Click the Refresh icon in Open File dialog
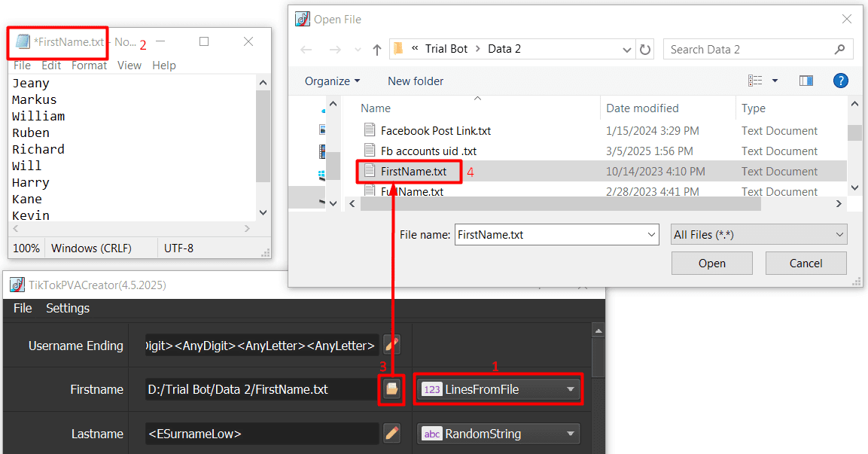868x454 pixels. point(645,49)
